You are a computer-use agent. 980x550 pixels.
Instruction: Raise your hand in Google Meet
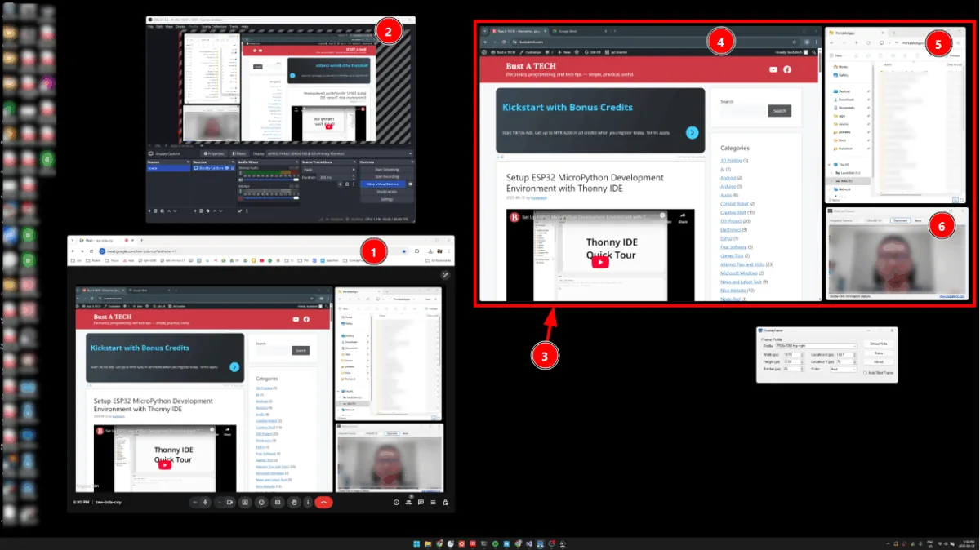(293, 502)
